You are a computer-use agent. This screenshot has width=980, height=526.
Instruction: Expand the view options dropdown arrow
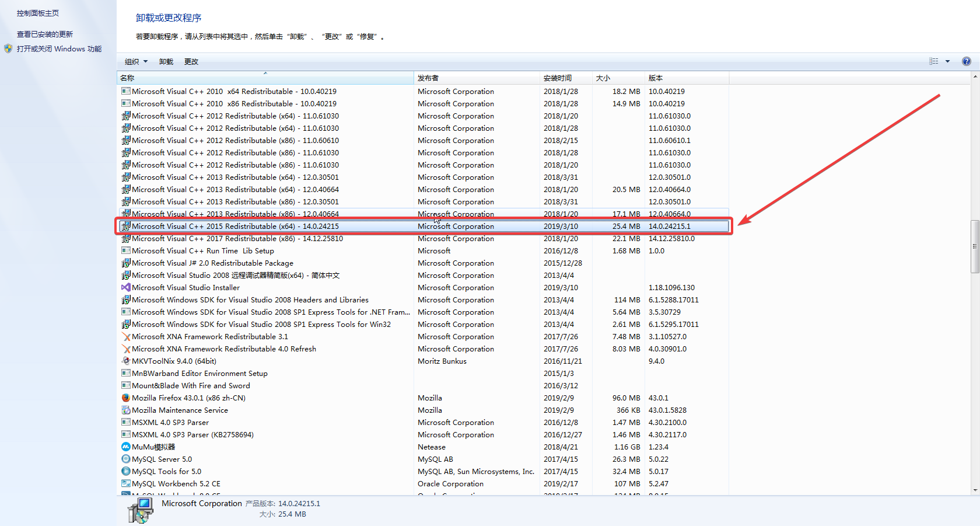click(x=948, y=61)
